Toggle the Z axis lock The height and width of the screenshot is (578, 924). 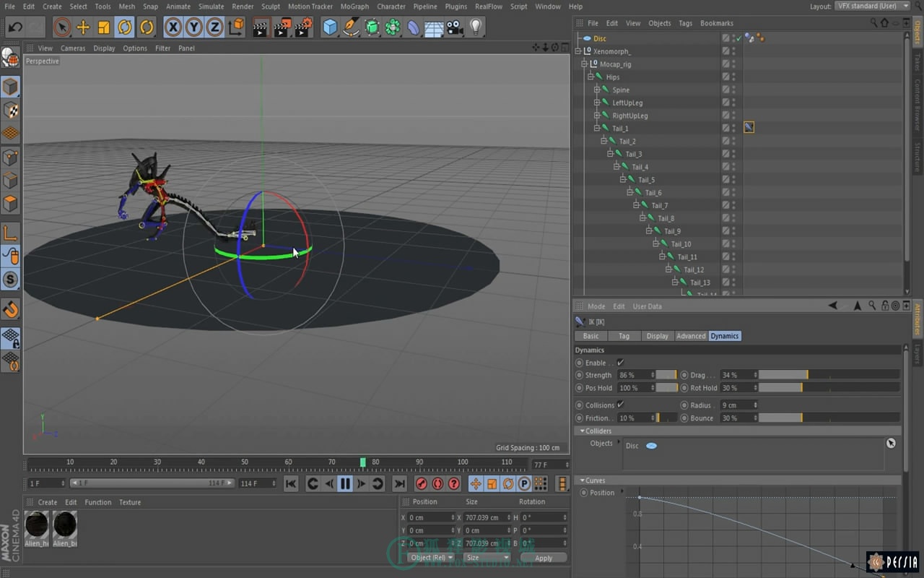point(214,27)
